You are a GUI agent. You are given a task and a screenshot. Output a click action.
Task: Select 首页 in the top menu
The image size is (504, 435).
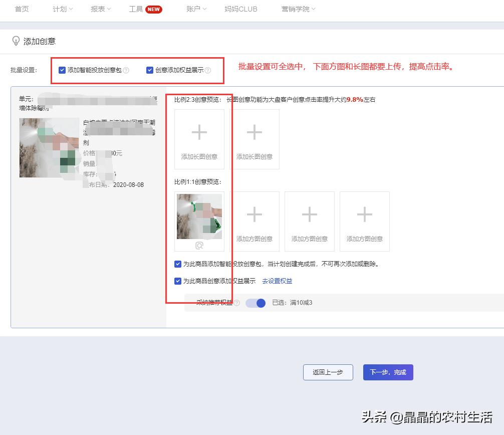pyautogui.click(x=22, y=9)
